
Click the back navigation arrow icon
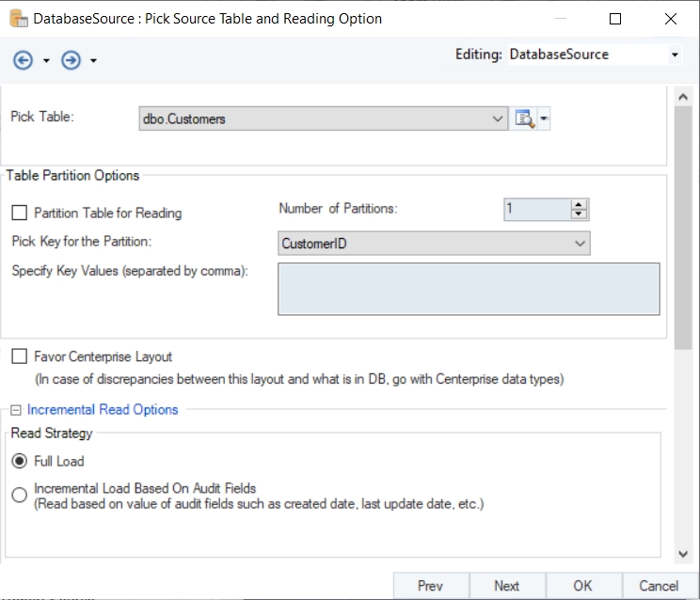coord(23,60)
